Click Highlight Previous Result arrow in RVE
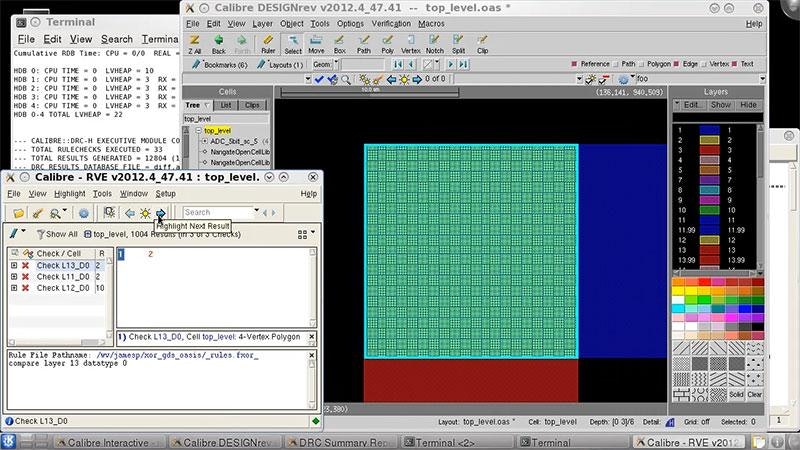The width and height of the screenshot is (800, 450). pyautogui.click(x=130, y=213)
